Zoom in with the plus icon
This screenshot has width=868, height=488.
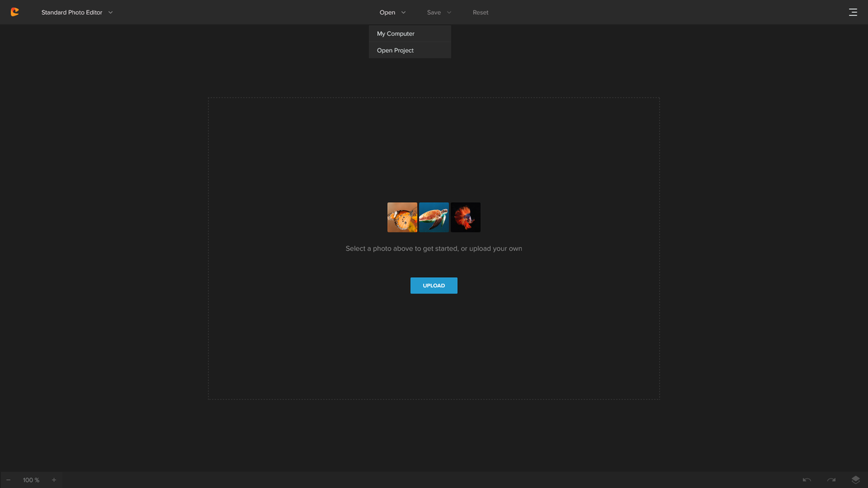[x=54, y=480]
